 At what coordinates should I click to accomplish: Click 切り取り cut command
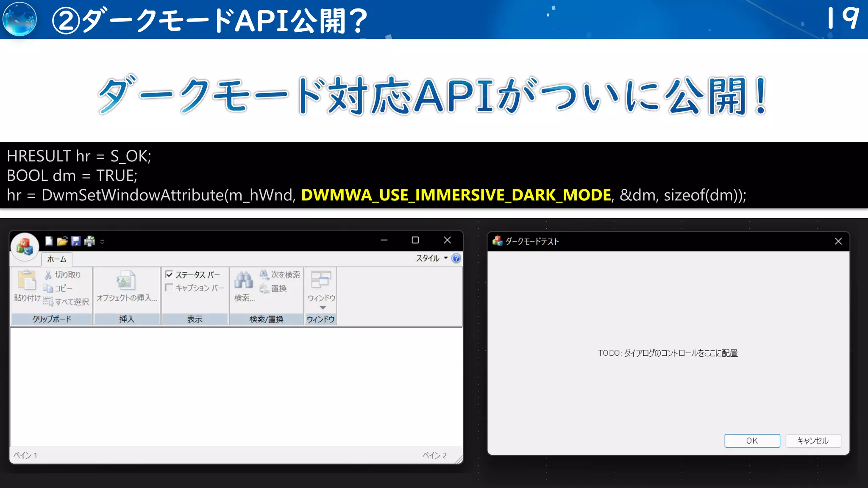click(x=62, y=275)
